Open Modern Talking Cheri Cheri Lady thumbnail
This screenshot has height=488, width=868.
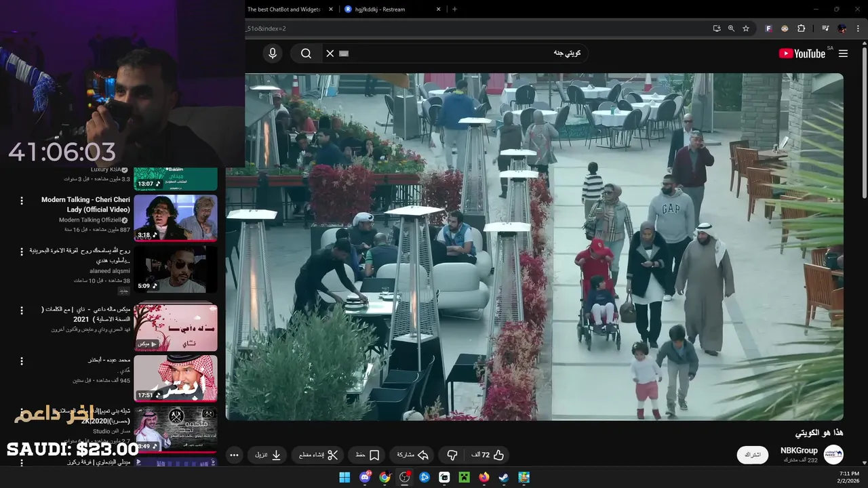[176, 218]
